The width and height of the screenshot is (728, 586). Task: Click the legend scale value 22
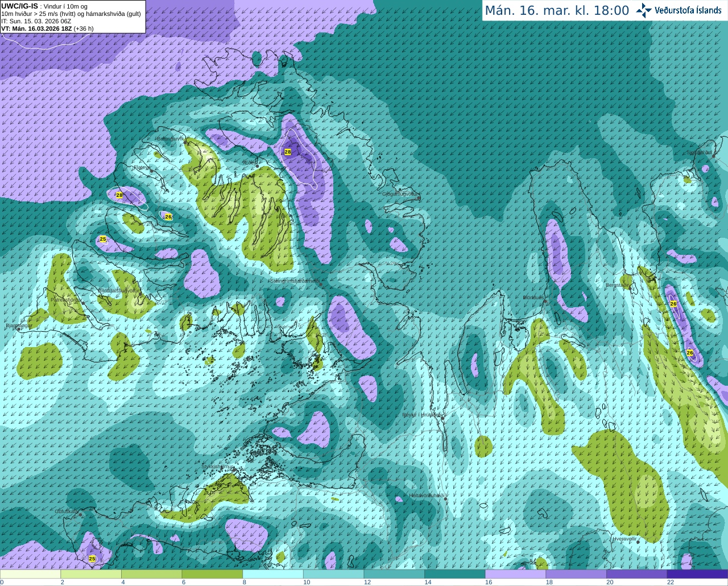pos(671,582)
